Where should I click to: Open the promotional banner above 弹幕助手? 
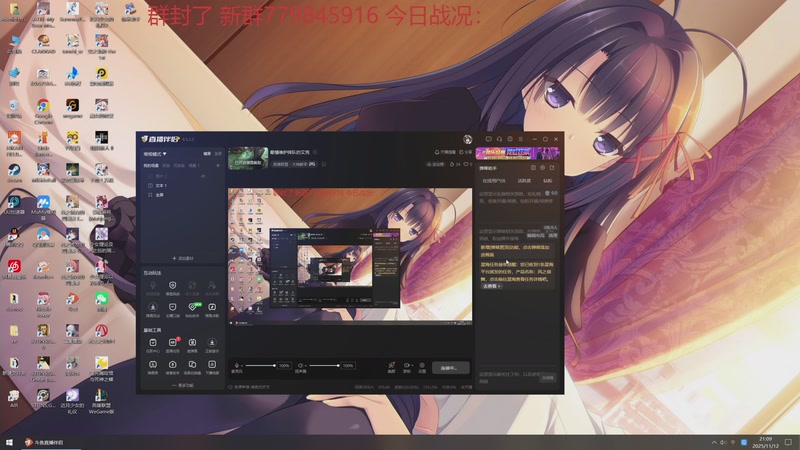[x=517, y=153]
